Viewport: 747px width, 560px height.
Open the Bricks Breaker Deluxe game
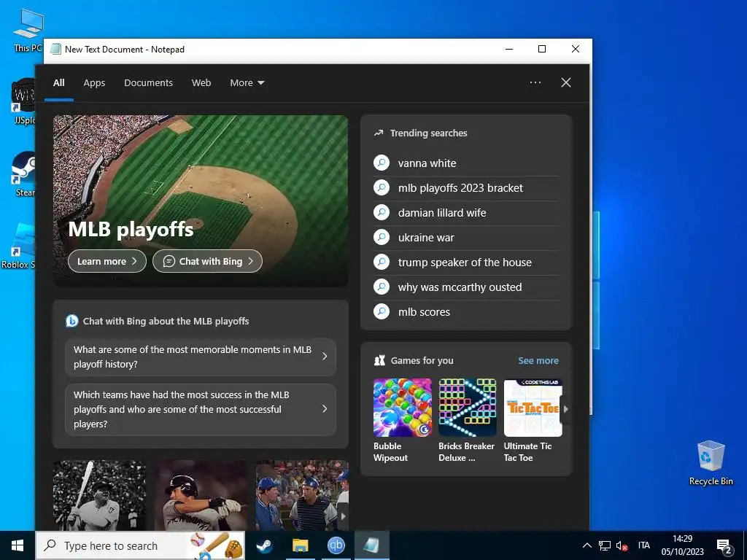[468, 421]
